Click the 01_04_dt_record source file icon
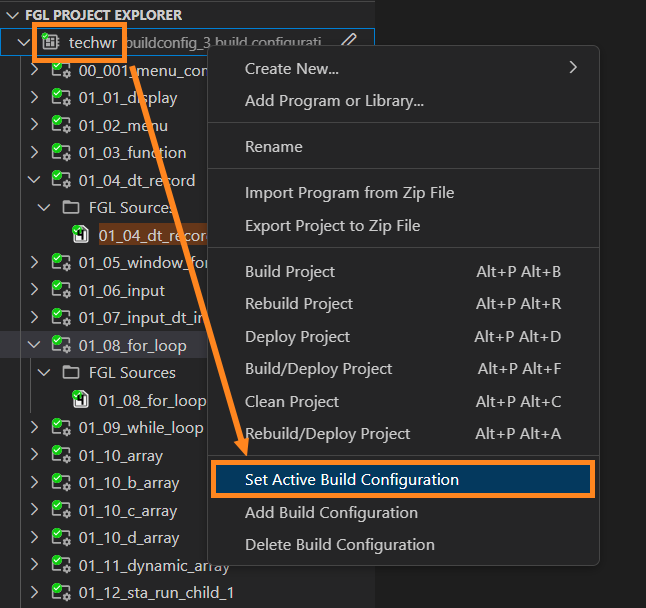Screen dimensions: 646x608 pyautogui.click(x=81, y=235)
